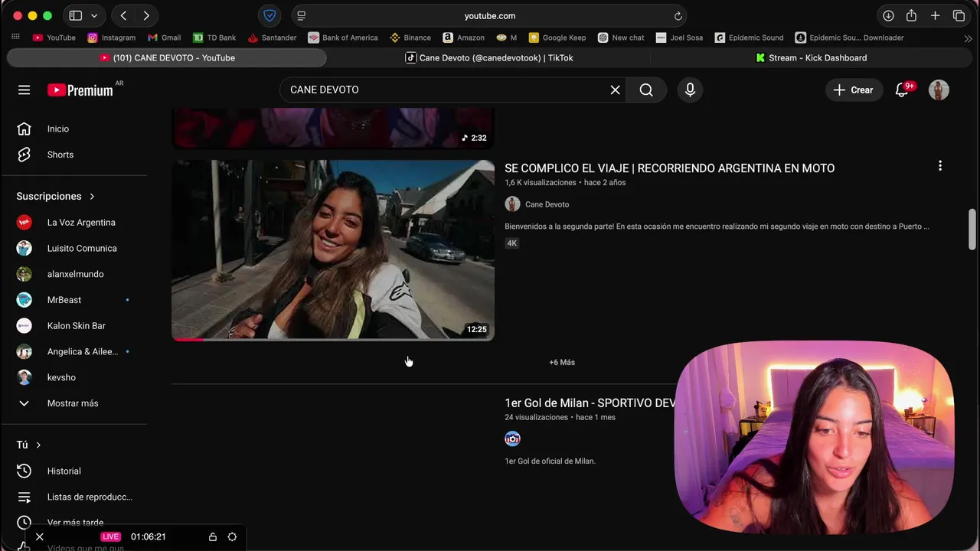980x551 pixels.
Task: Switch to Cane Devoto TikTok tab
Action: (489, 57)
